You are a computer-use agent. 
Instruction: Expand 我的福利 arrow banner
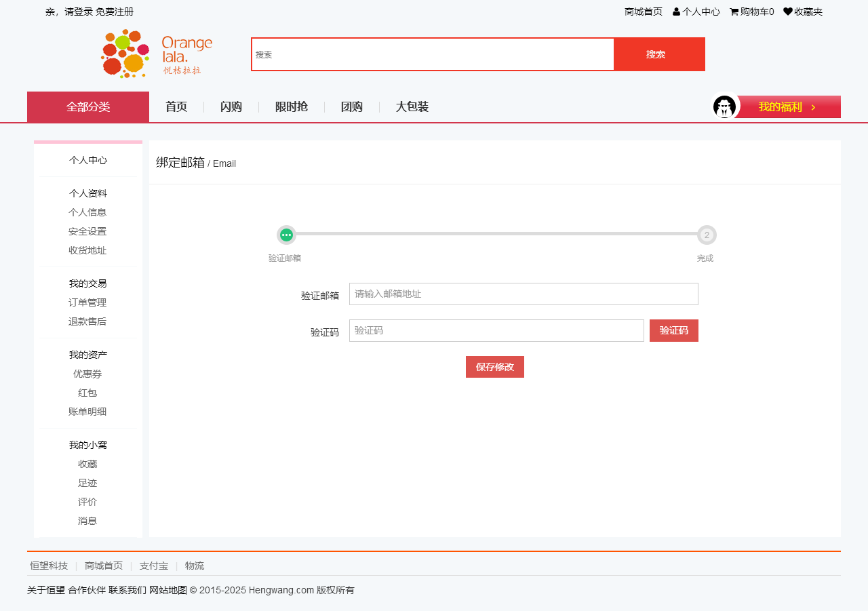(788, 107)
